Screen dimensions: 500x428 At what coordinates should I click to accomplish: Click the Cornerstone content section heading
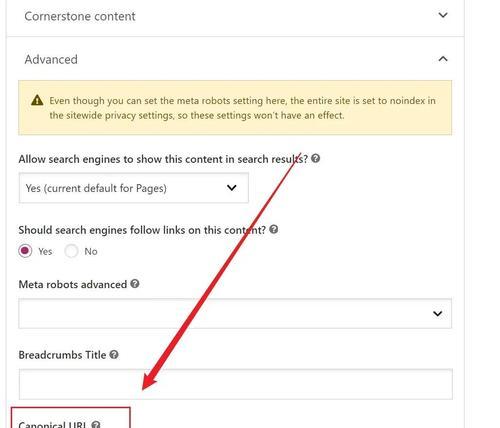click(80, 16)
